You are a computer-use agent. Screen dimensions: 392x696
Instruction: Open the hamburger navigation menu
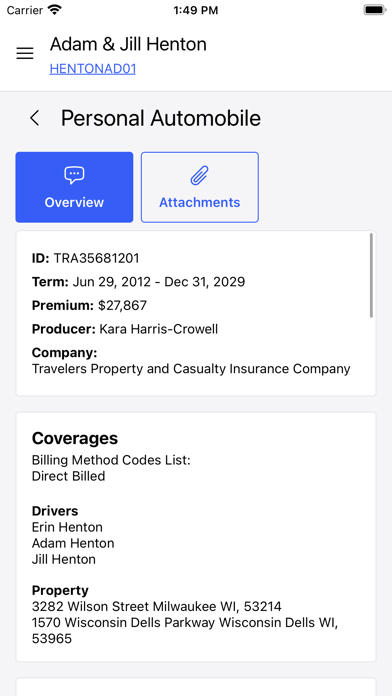click(25, 54)
